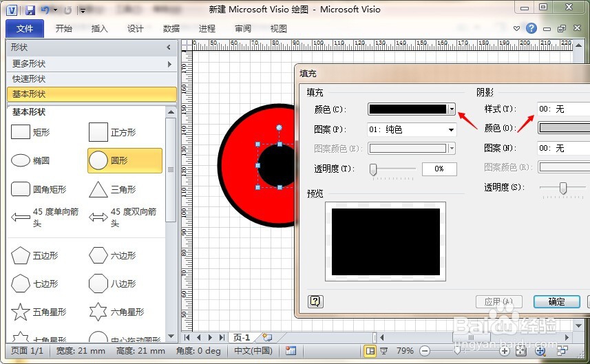Pick the 六角星形 six-point star shape
The width and height of the screenshot is (590, 364).
116,312
